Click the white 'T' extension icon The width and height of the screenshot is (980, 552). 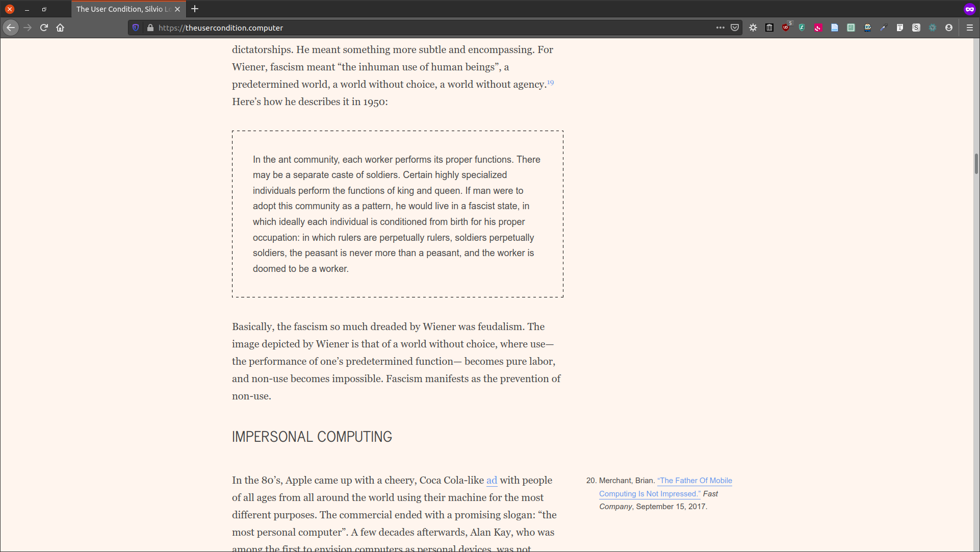click(x=900, y=28)
